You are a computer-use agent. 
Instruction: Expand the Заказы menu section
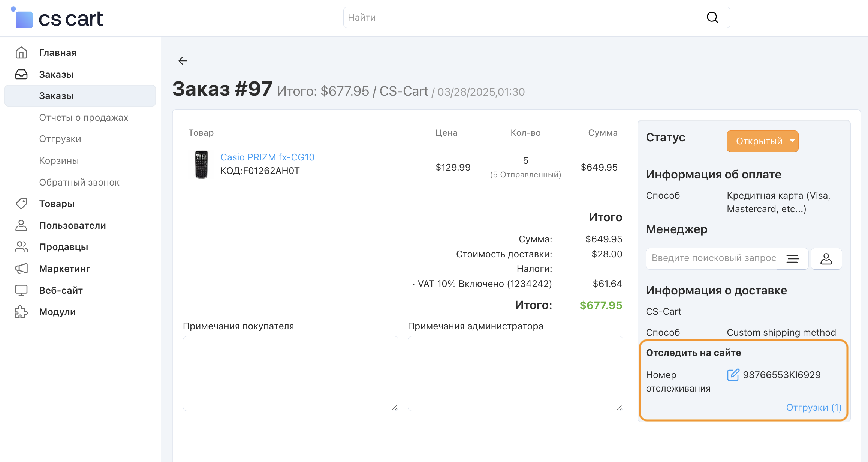56,74
